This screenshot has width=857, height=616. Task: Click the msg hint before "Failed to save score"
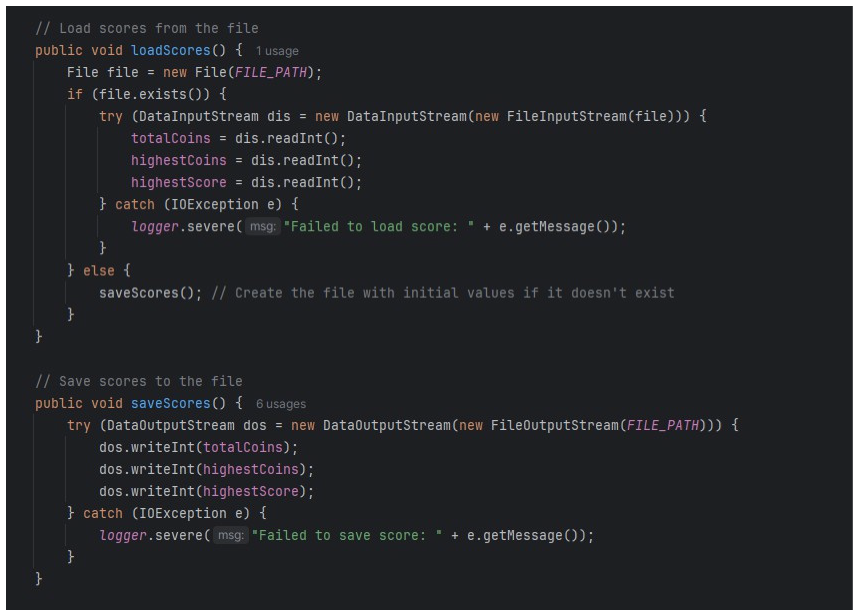(x=231, y=536)
